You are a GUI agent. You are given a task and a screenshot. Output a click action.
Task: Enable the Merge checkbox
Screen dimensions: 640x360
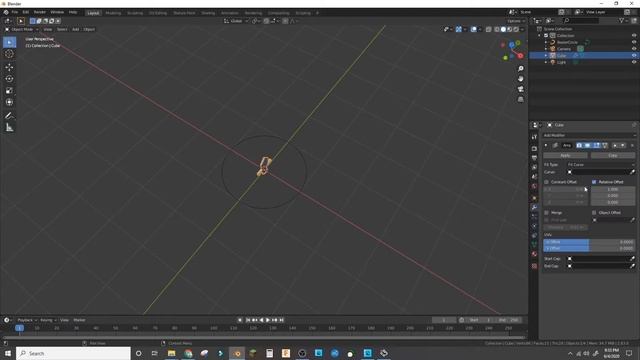[x=547, y=213]
